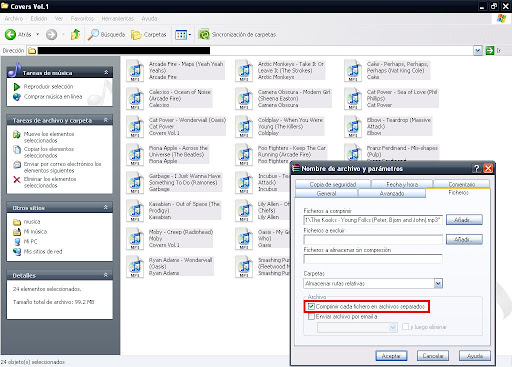Switch to Avanzado tab

pos(392,193)
